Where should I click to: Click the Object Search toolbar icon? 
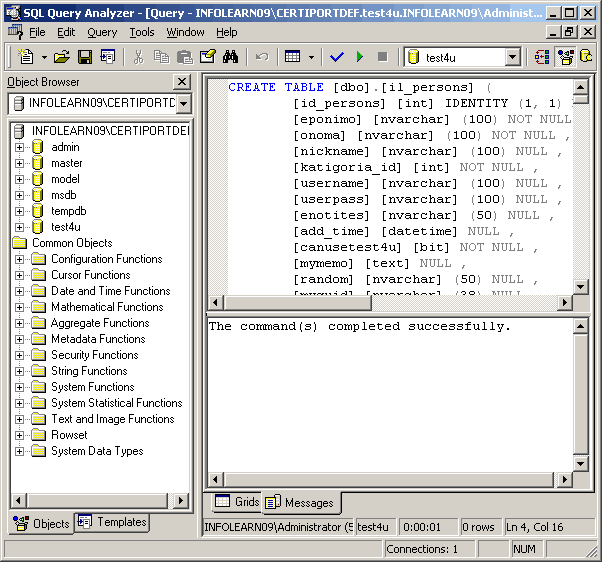point(586,57)
